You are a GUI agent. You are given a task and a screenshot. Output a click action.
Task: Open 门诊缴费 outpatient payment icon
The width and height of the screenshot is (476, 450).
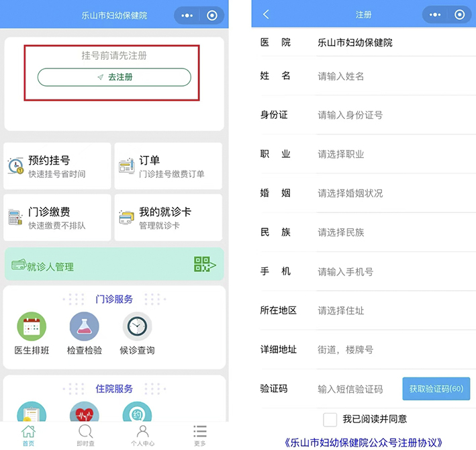[16, 218]
